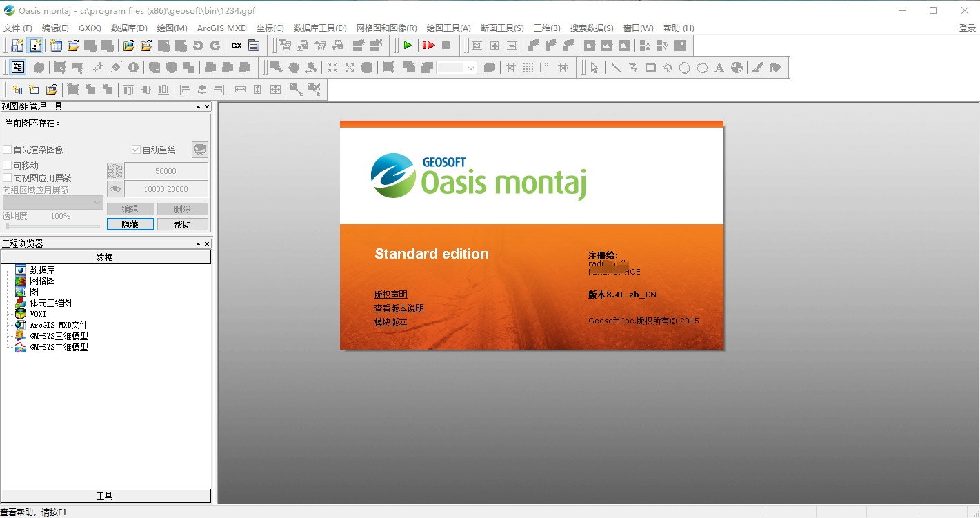
Task: Open the empty combo box in second toolbar
Action: point(457,68)
